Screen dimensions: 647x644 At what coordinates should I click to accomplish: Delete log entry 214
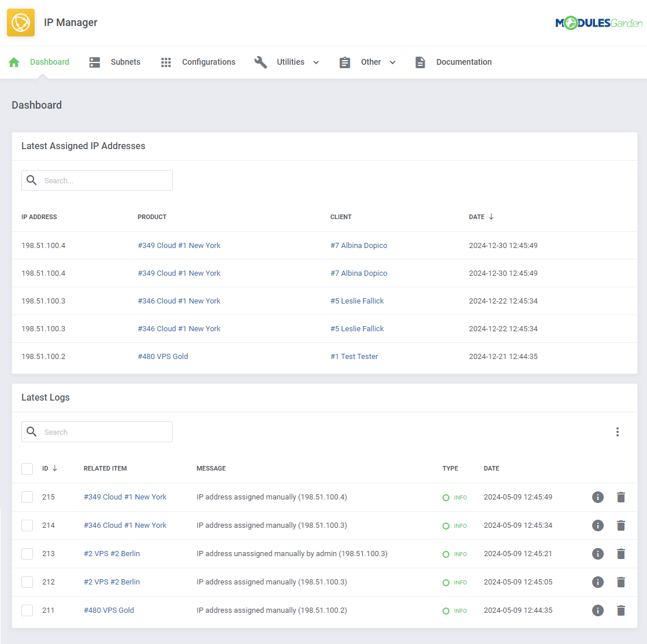coord(620,525)
